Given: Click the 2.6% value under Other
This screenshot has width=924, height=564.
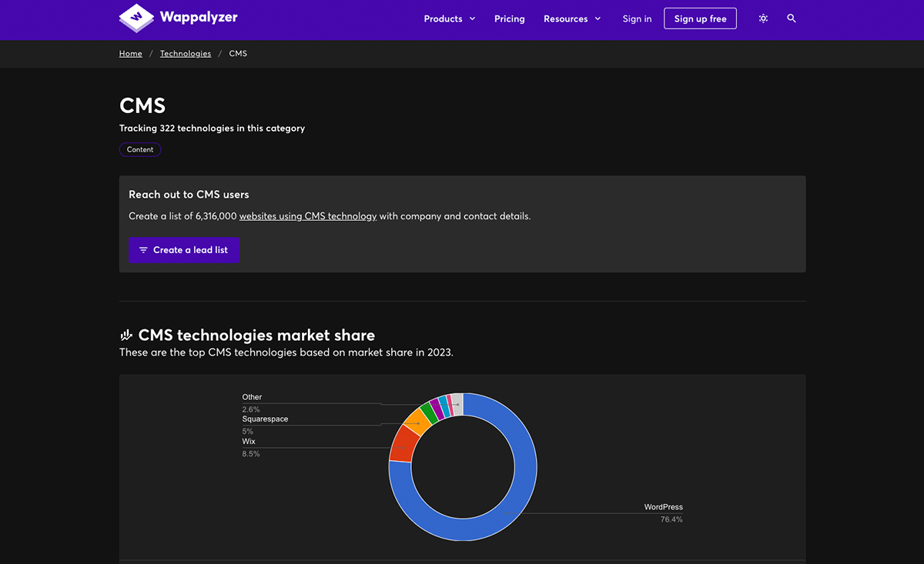Looking at the screenshot, I should (x=251, y=409).
